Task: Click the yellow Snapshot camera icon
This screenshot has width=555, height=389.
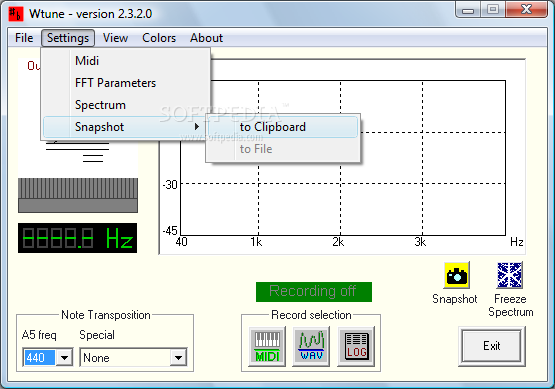Action: point(456,275)
